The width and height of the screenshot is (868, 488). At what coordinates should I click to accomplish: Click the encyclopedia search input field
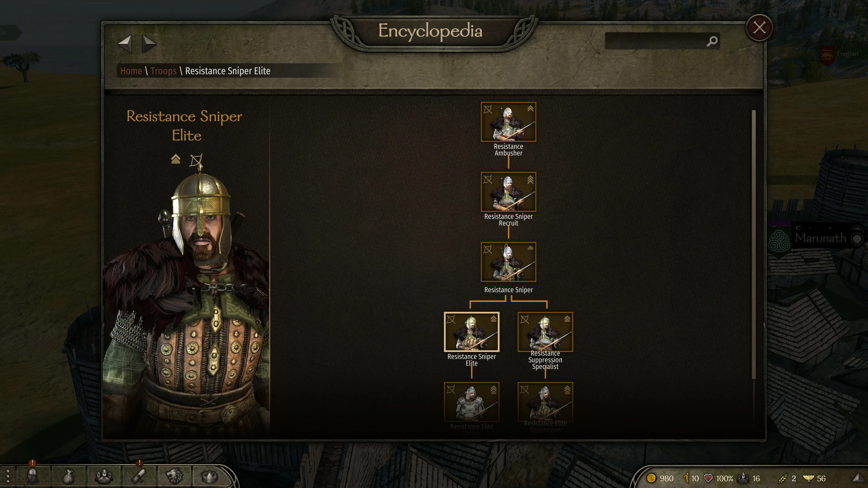[x=655, y=41]
